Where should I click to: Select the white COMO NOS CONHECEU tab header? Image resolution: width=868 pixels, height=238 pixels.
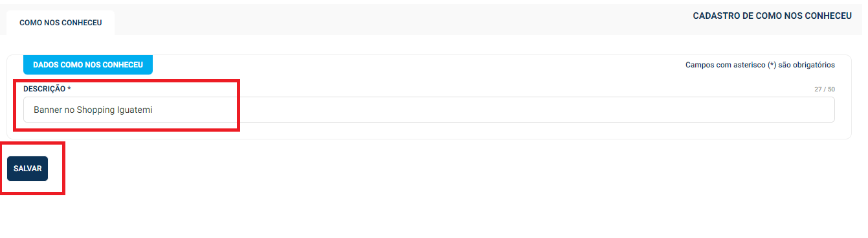tap(60, 22)
